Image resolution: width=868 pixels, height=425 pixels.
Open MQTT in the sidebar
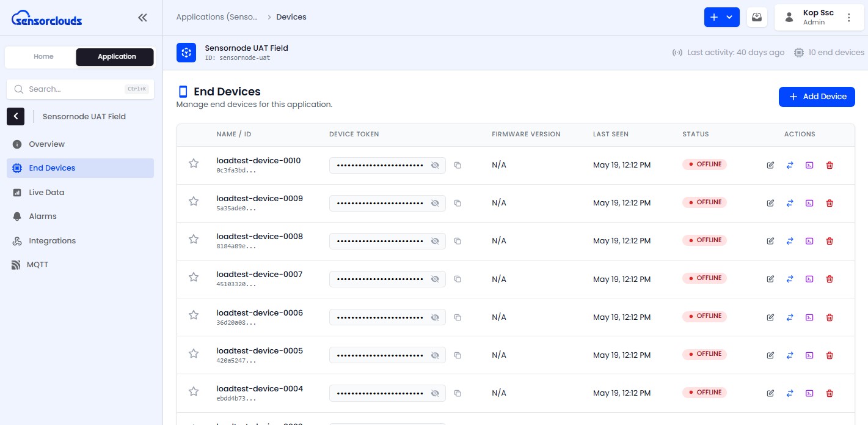(x=80, y=265)
